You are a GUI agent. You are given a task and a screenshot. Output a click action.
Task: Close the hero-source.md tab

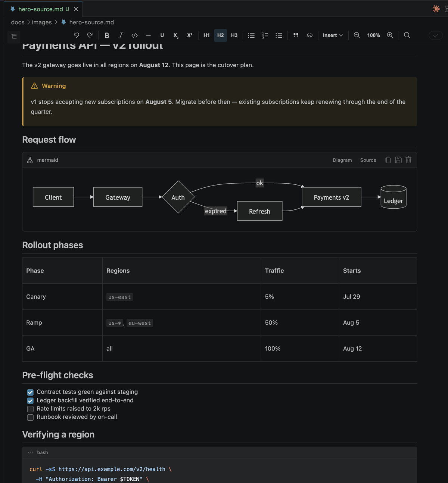point(76,9)
